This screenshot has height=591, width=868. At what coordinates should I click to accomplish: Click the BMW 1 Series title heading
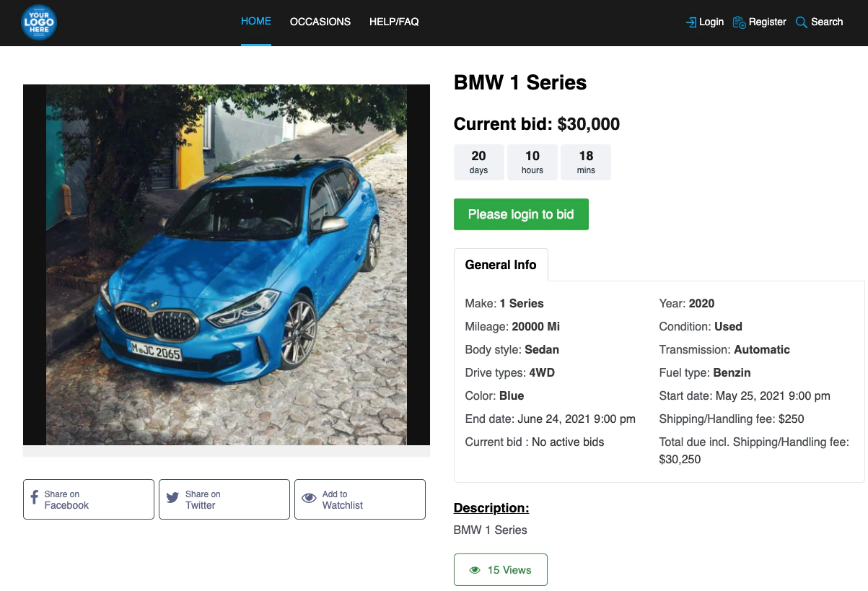tap(520, 83)
